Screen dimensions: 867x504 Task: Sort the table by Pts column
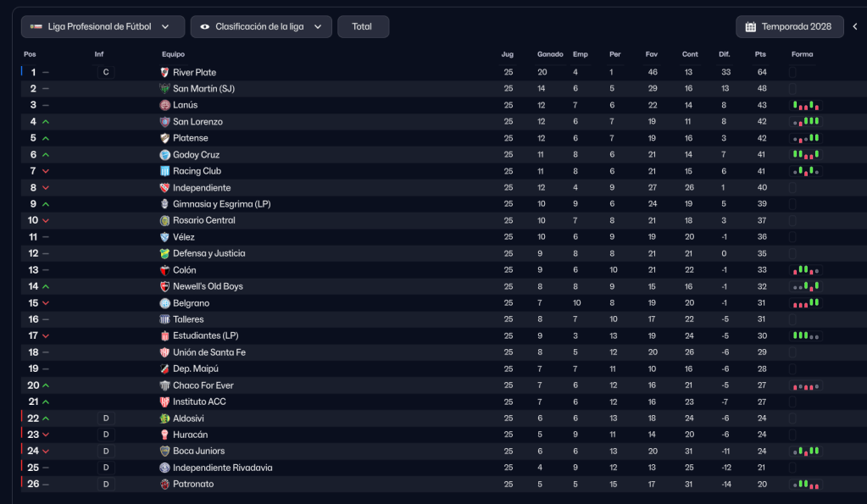[x=760, y=54]
